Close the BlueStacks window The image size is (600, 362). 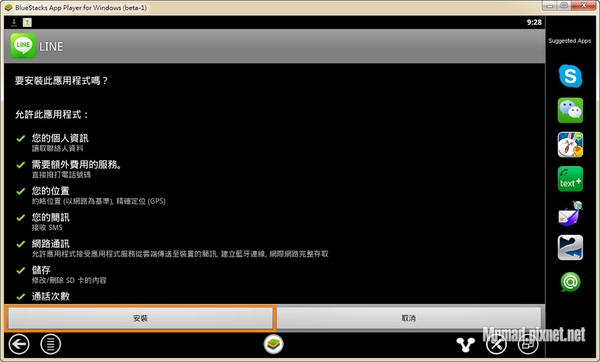584,6
